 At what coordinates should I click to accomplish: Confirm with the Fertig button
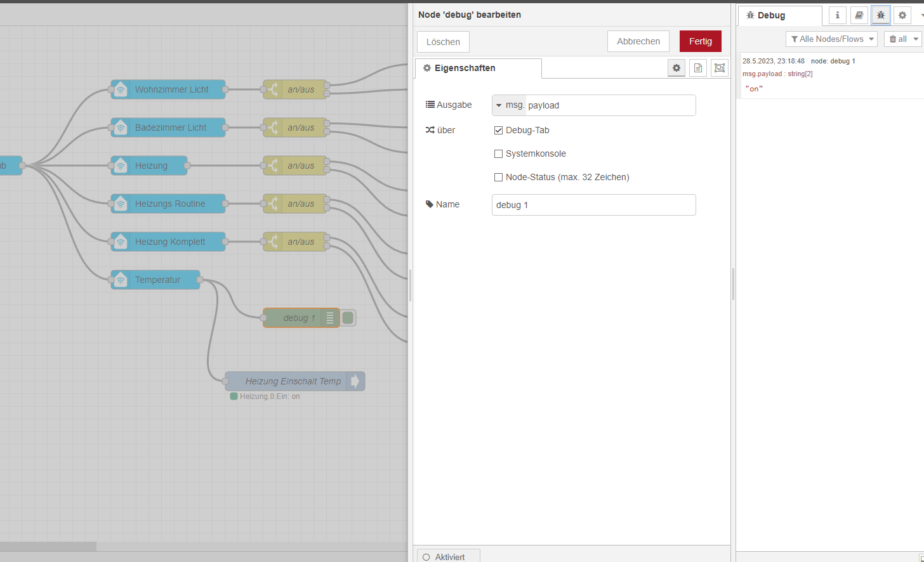(x=701, y=41)
